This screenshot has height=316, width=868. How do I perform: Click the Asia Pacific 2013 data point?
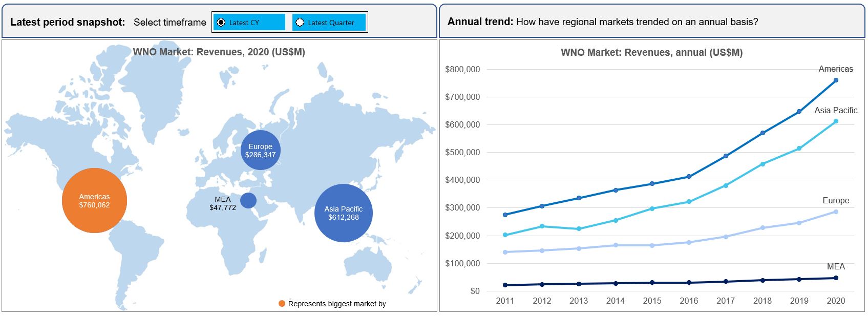579,229
